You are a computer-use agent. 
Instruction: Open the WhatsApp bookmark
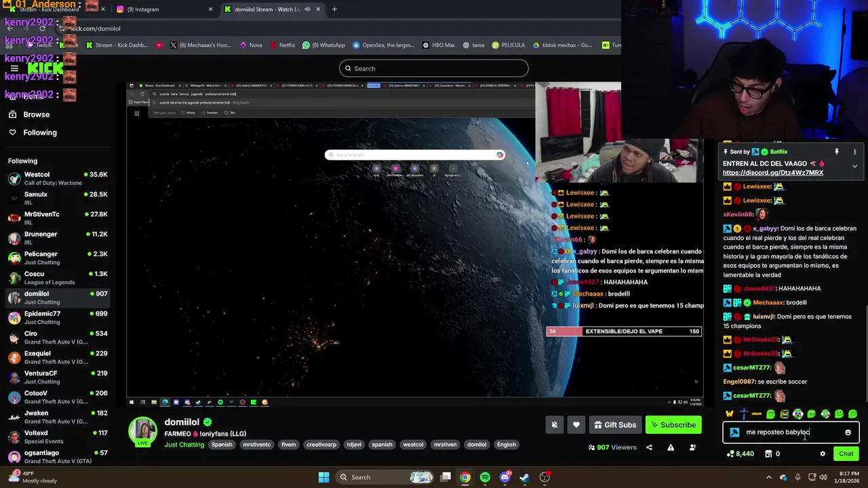[x=323, y=45]
